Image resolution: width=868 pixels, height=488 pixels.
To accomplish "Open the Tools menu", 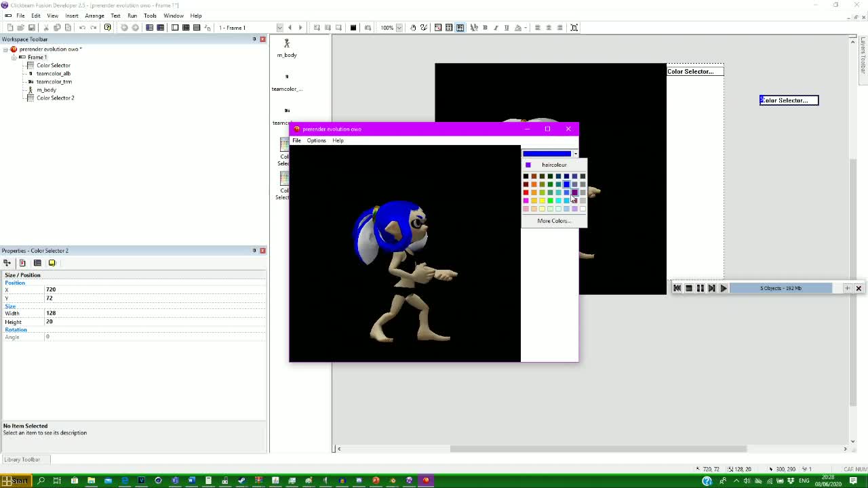I will tap(150, 16).
